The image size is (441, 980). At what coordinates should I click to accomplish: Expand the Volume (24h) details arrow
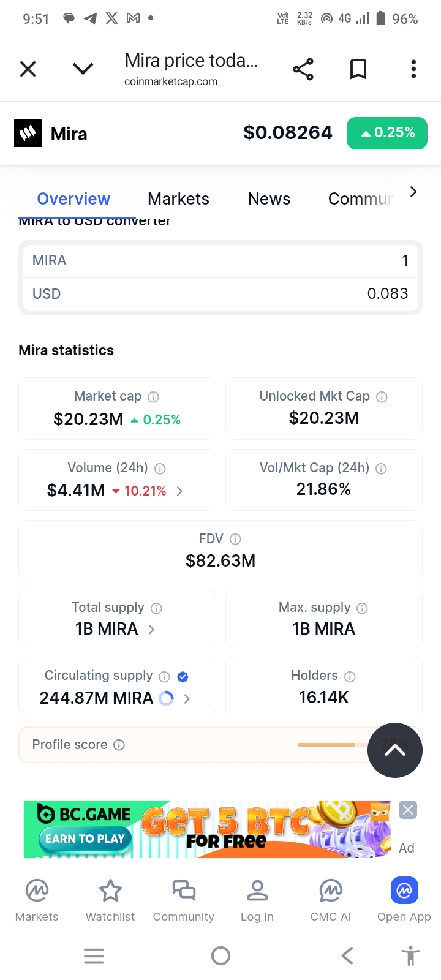pos(179,491)
